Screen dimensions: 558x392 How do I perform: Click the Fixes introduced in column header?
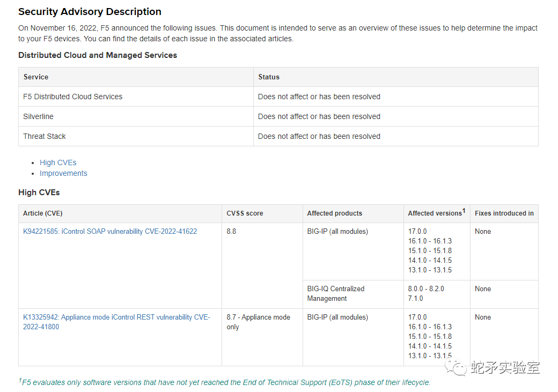tap(504, 213)
